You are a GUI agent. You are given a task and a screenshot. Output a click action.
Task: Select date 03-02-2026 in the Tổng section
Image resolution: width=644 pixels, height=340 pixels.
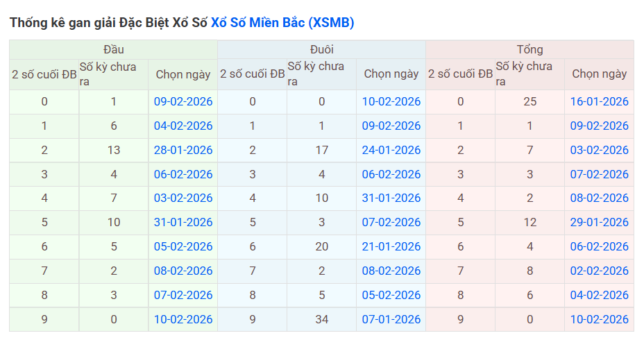click(600, 150)
